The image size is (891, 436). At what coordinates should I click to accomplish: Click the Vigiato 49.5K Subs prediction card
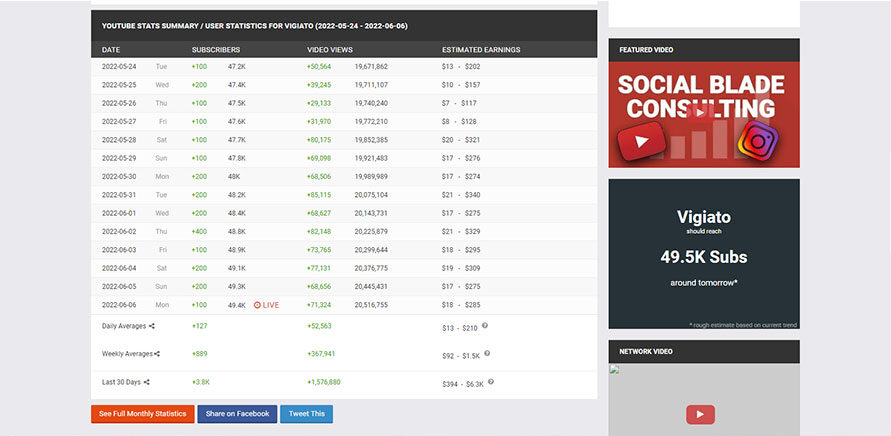coord(703,254)
